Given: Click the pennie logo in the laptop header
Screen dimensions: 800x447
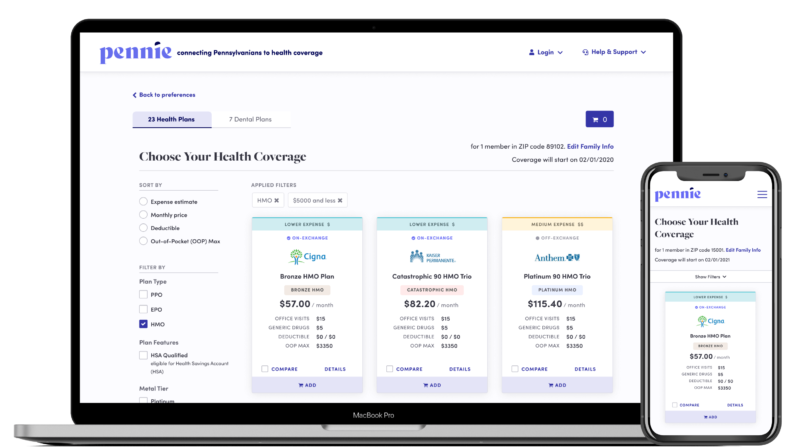Looking at the screenshot, I should (136, 52).
